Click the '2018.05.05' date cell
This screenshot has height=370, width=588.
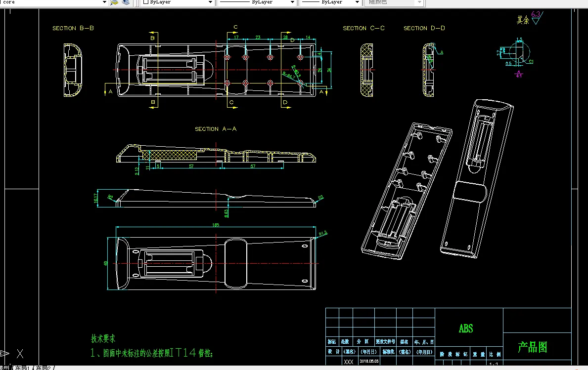[x=369, y=362]
